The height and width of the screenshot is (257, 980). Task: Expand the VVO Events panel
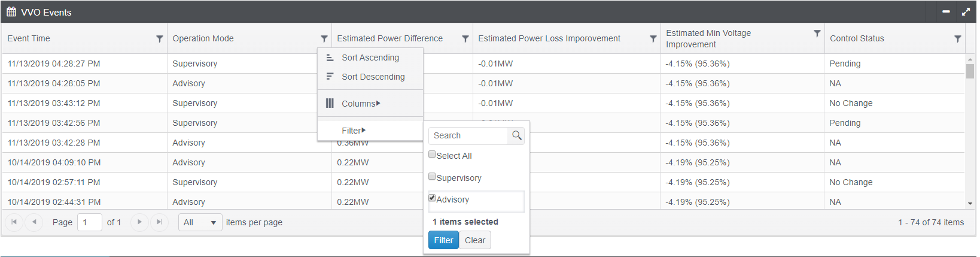[x=966, y=11]
